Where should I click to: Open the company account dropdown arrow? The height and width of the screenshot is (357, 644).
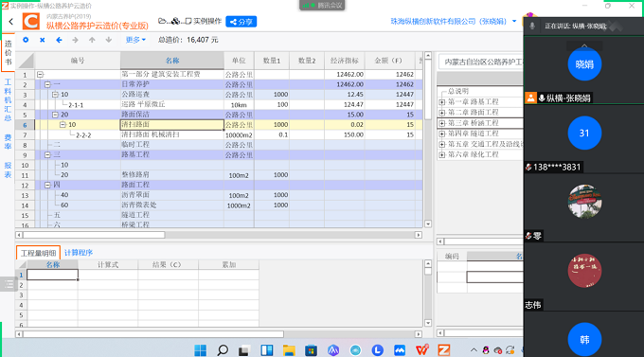[514, 21]
